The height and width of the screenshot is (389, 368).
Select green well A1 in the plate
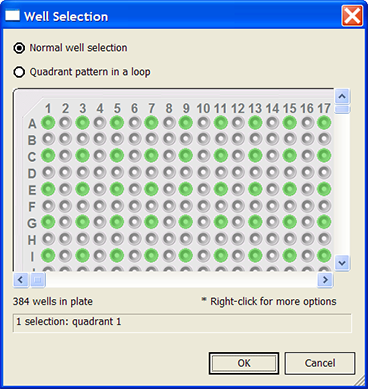(48, 122)
